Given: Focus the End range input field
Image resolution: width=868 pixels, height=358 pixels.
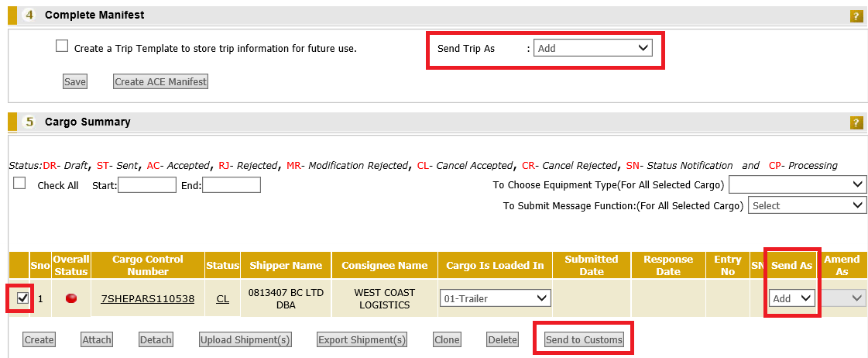Looking at the screenshot, I should pos(232,185).
